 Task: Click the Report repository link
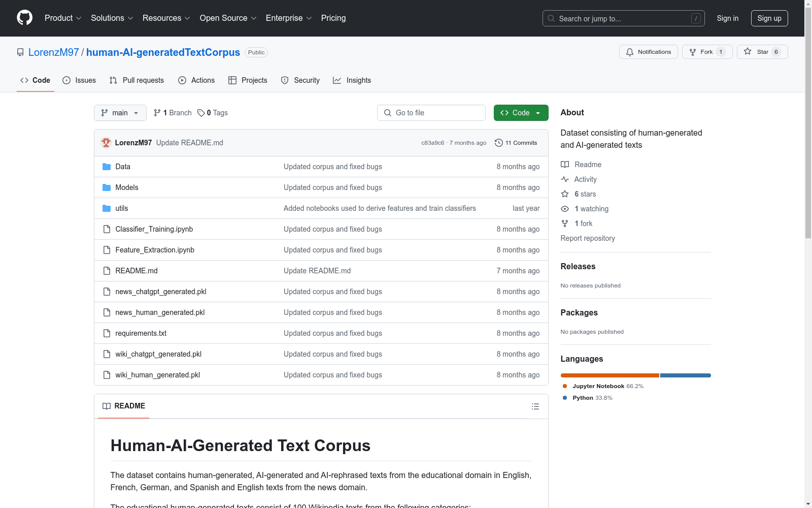[x=588, y=238]
